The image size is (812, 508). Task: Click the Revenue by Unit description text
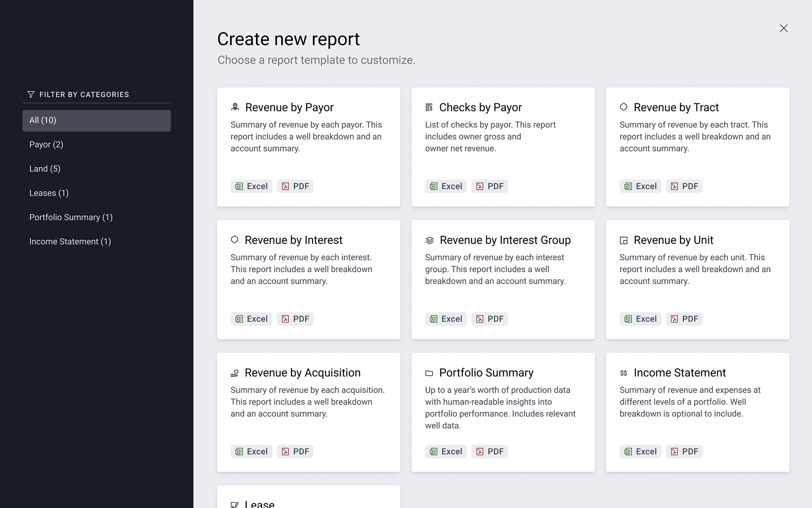(695, 269)
